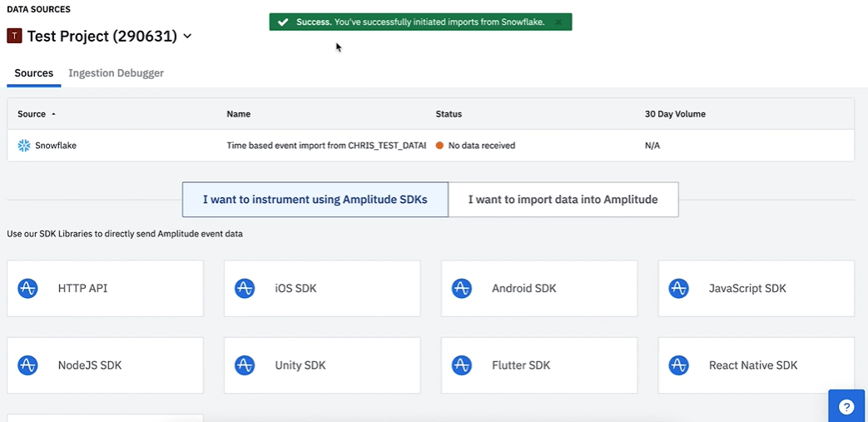Open the iOS SDK source card
This screenshot has width=868, height=422.
tap(322, 289)
